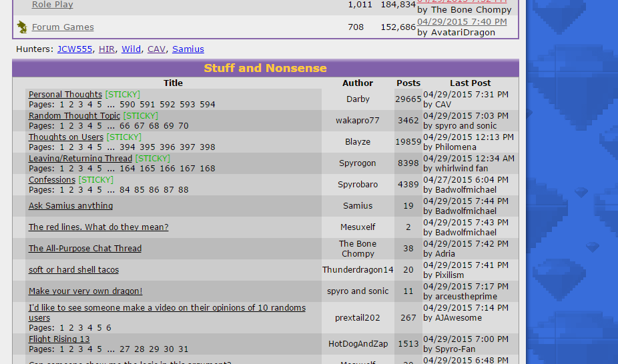The width and height of the screenshot is (618, 364).
Task: Go to page 398 of Thoughts on Users
Action: [x=208, y=147]
